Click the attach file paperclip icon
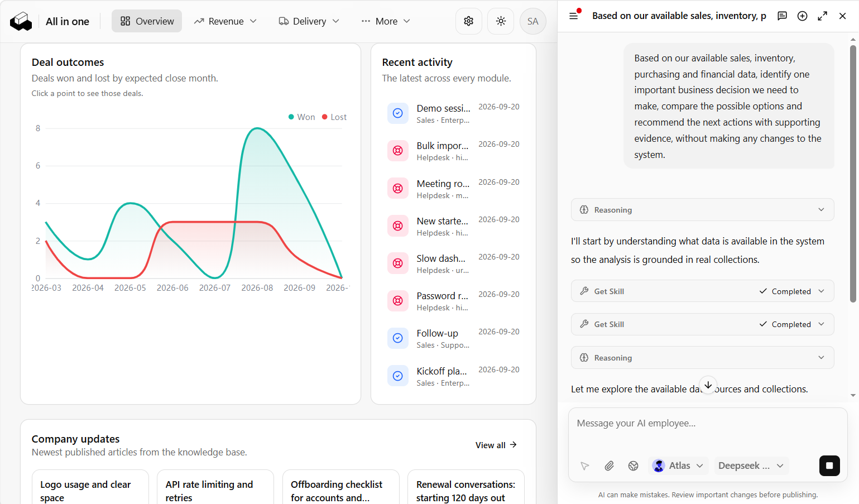Viewport: 859px width, 504px height. point(609,465)
